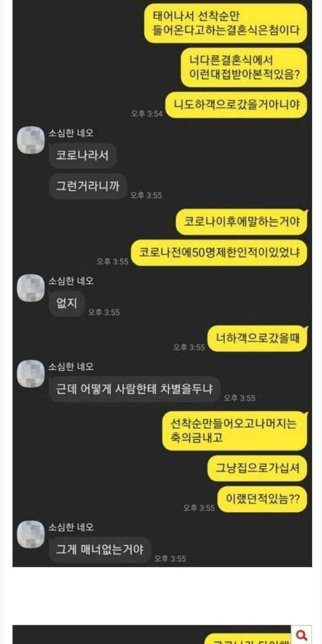This screenshot has height=644, width=322.
Task: Click the message 너다른결혼식에서 이런대접받아본적있음?
Action: [x=244, y=67]
